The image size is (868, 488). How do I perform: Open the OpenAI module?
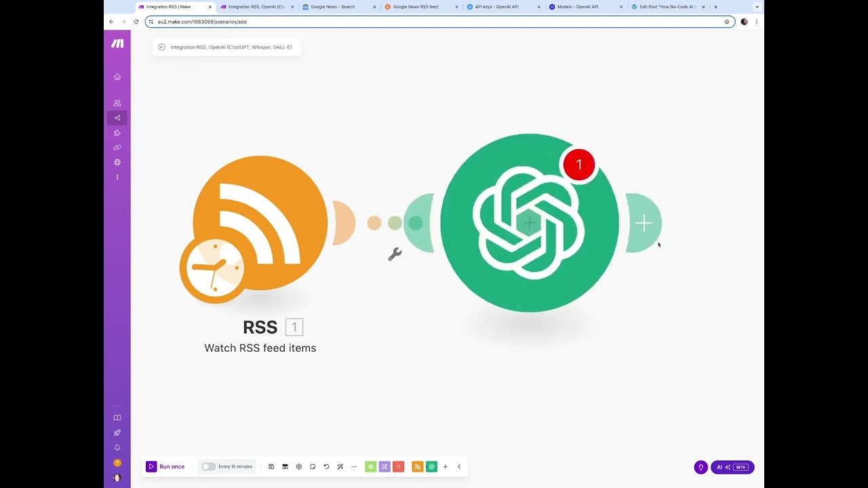530,223
